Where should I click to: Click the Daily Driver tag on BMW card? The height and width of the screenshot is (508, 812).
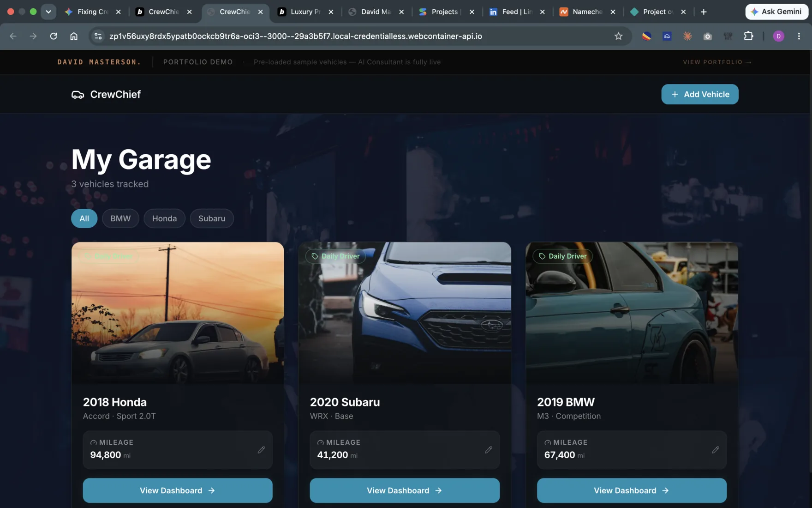[x=562, y=256]
